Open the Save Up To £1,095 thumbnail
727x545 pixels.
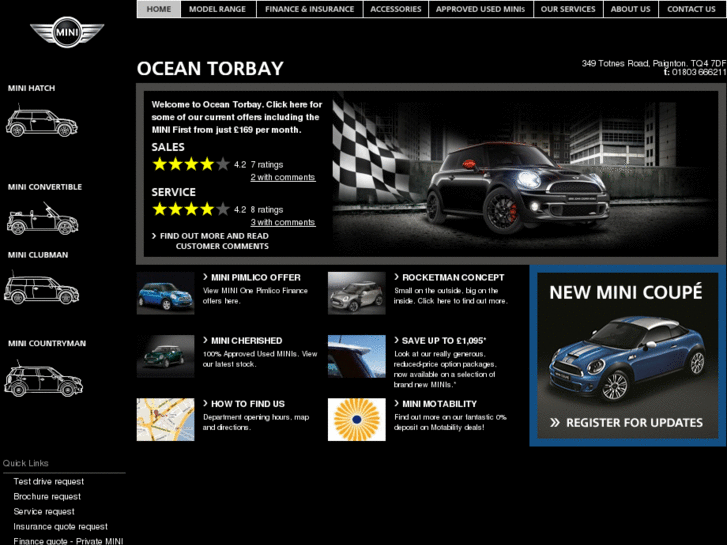(357, 356)
